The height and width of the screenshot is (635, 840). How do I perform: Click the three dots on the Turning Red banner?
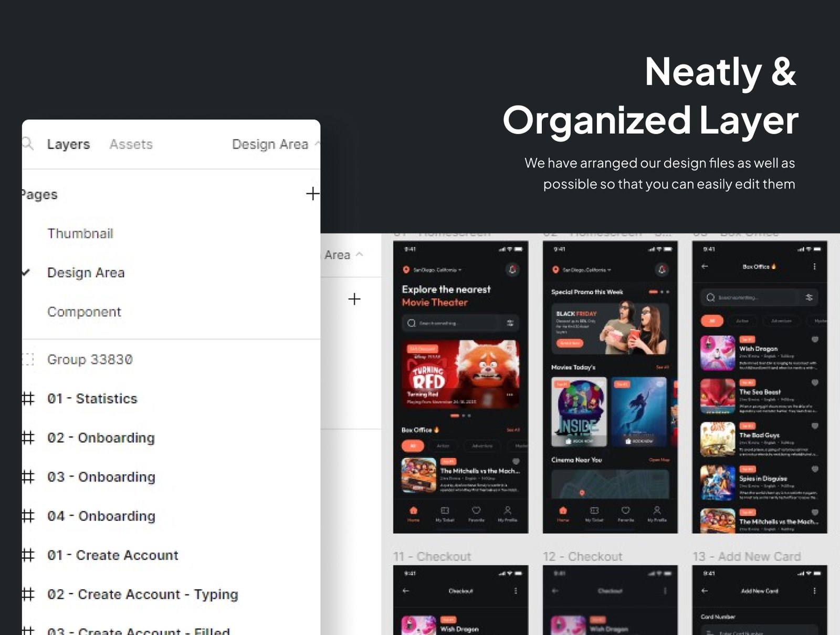coord(509,394)
